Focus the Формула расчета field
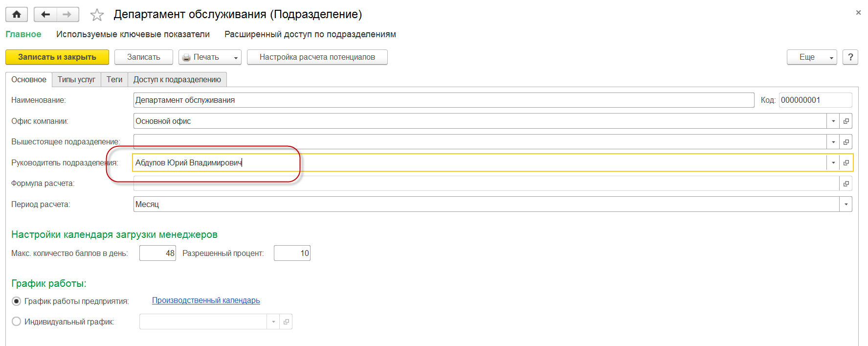Image resolution: width=868 pixels, height=346 pixels. 487,184
